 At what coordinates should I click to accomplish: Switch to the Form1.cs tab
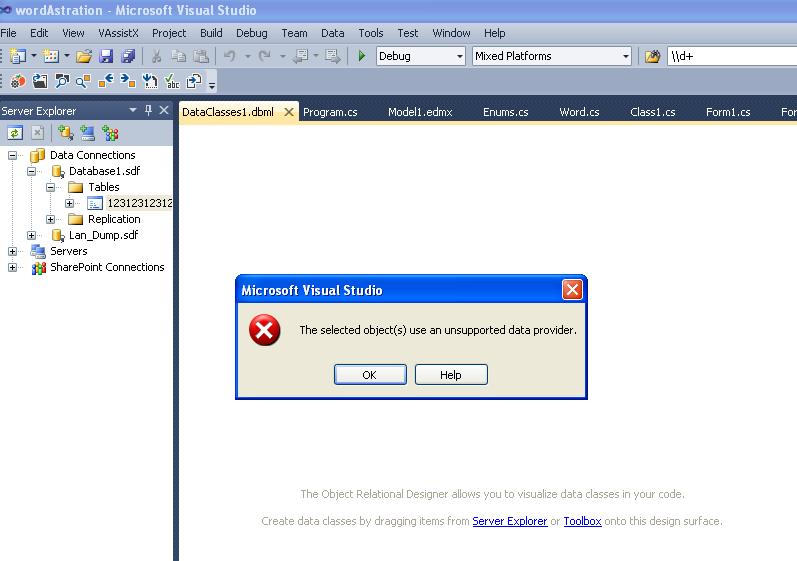pos(728,112)
